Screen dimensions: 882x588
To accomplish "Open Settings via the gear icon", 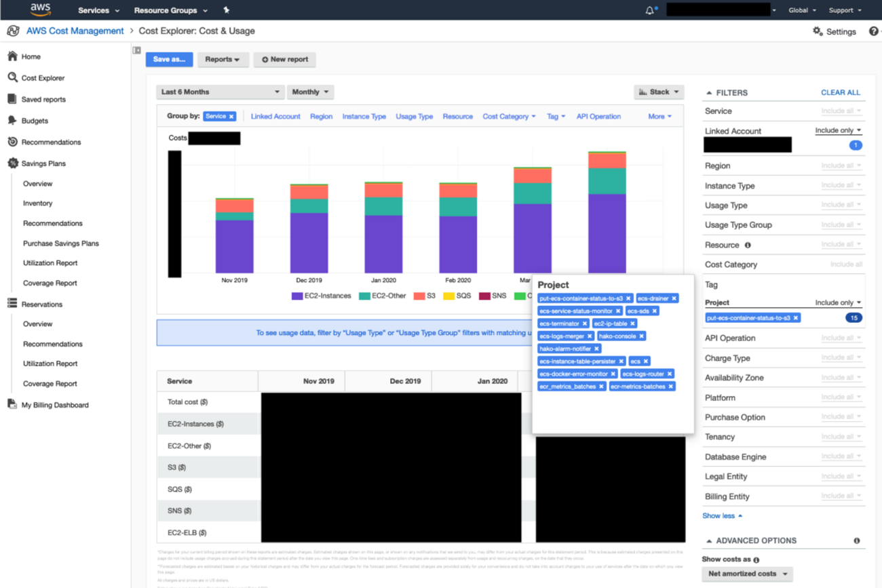I will 818,31.
